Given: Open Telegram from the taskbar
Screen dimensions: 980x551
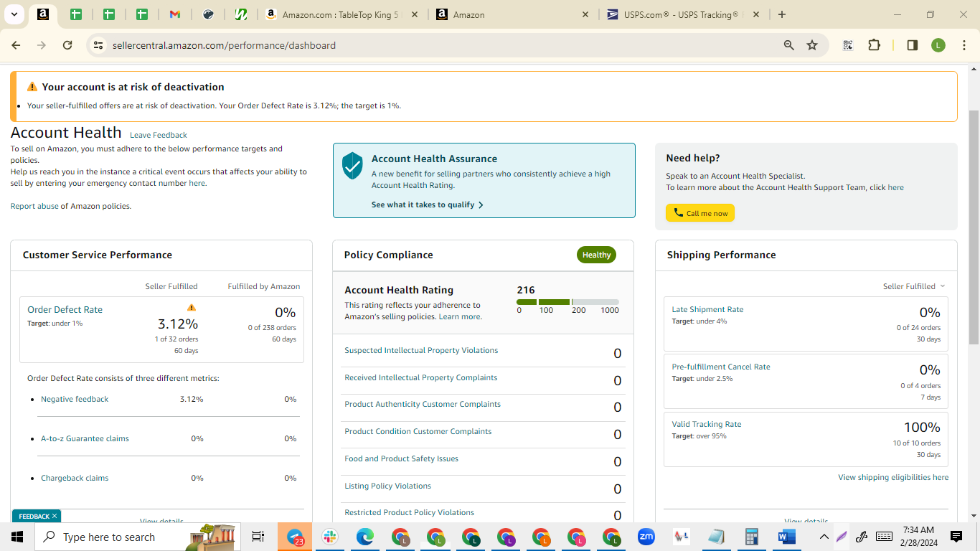Looking at the screenshot, I should pos(296,537).
